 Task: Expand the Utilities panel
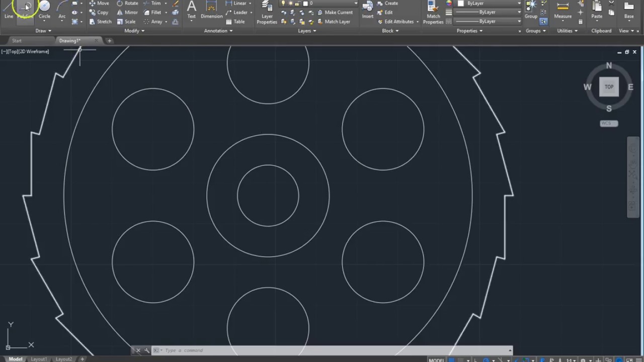click(567, 31)
